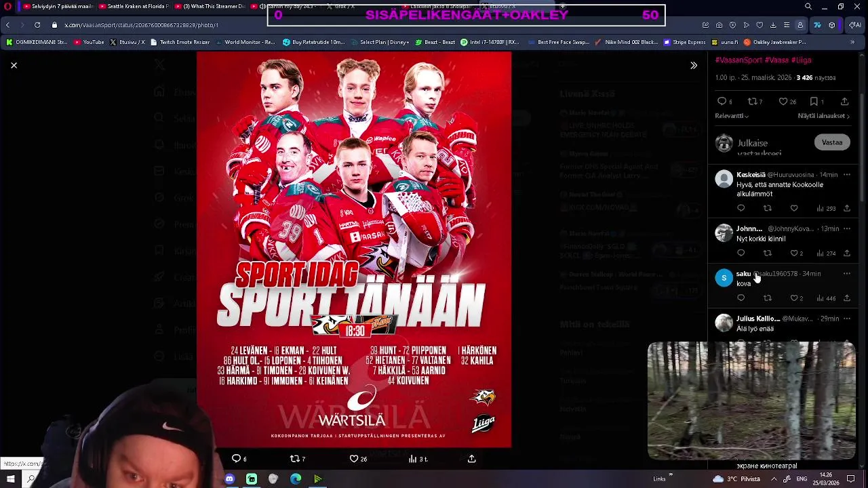Open more options on Johnn... reply
This screenshot has height=488, width=868.
[x=846, y=229]
